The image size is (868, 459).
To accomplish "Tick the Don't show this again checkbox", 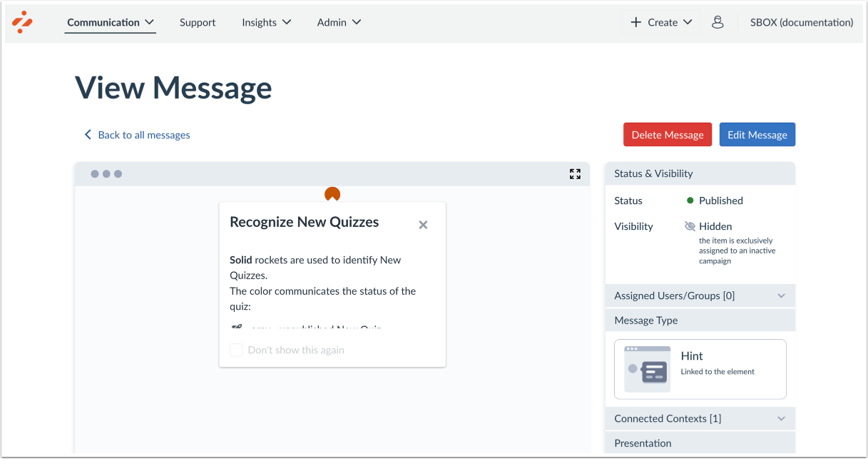I will click(236, 350).
